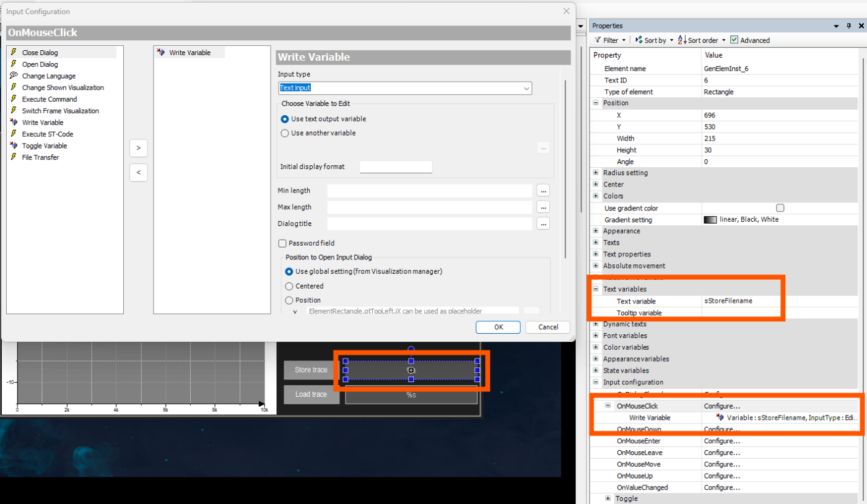Select Close Dialog action icon in list
Screen dimensions: 867x504
click(x=13, y=53)
